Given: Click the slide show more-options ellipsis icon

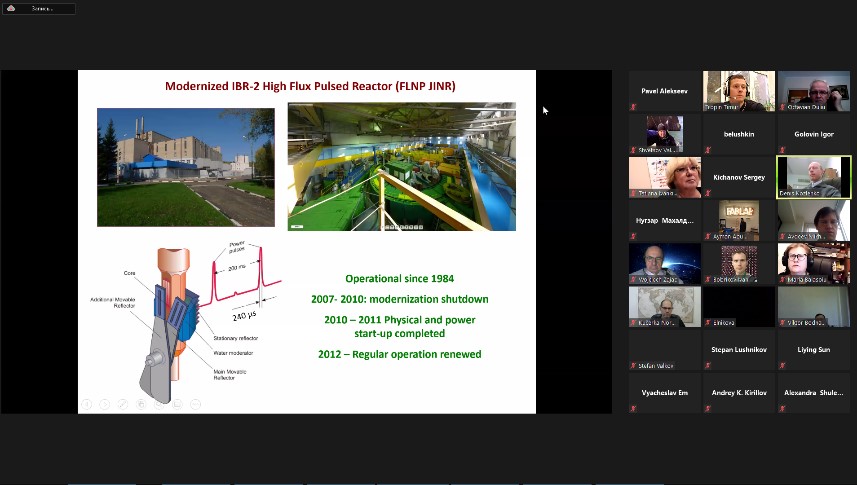Looking at the screenshot, I should pyautogui.click(x=196, y=404).
